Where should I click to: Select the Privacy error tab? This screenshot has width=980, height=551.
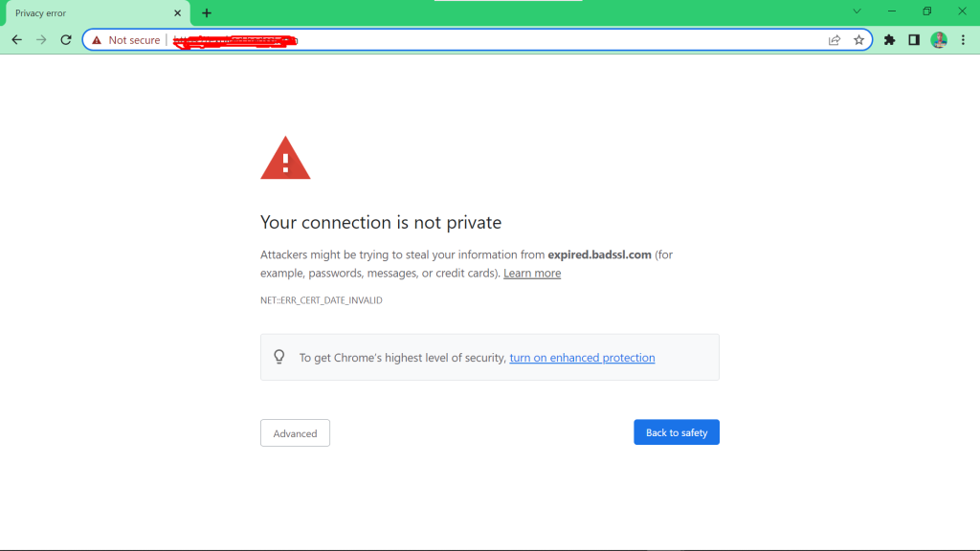[86, 13]
